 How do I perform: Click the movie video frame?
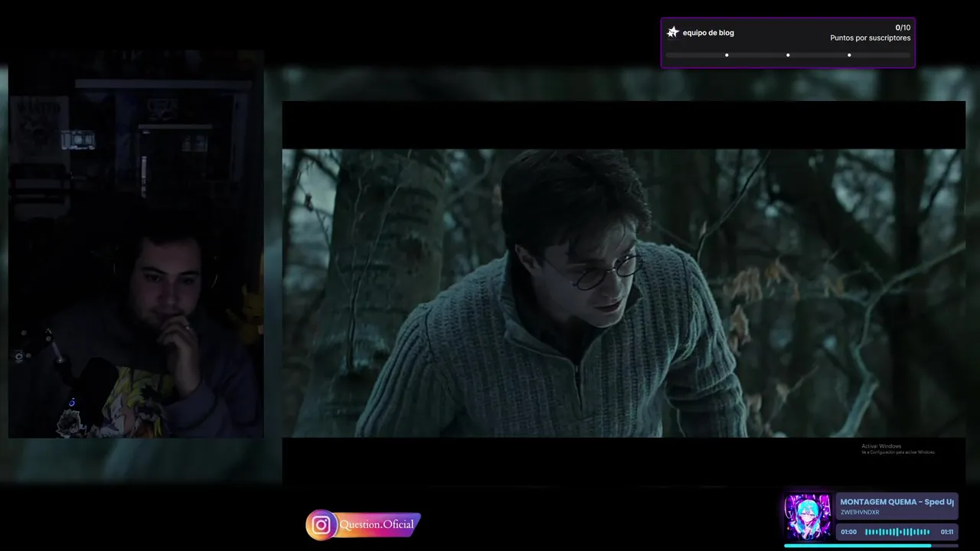(x=624, y=293)
